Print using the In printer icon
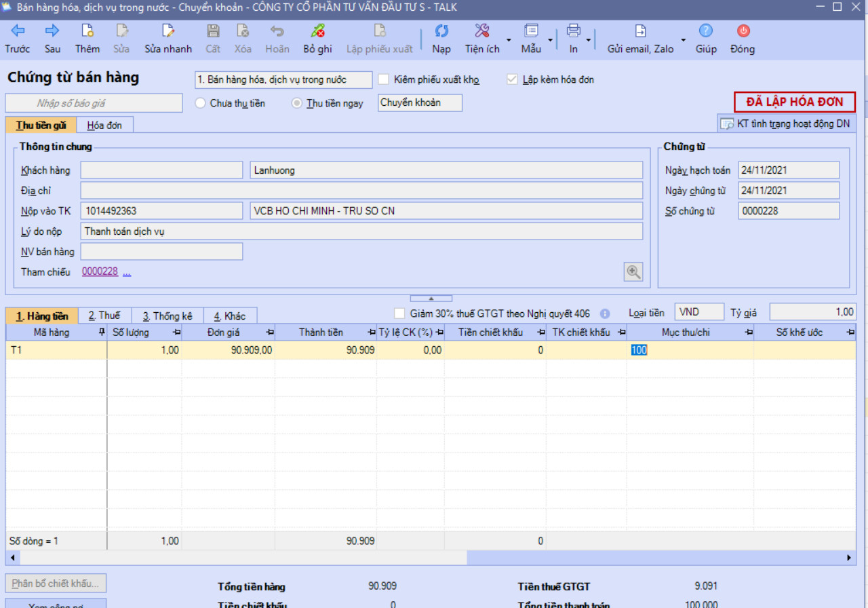868x608 pixels. [574, 31]
